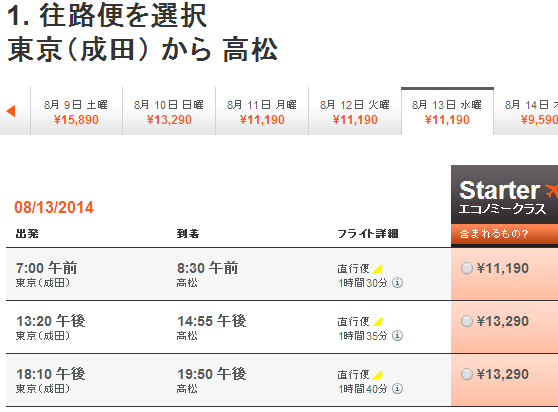The image size is (558, 412).
Task: Open flight info icon for 1時間40分 flight
Action: coord(397,389)
